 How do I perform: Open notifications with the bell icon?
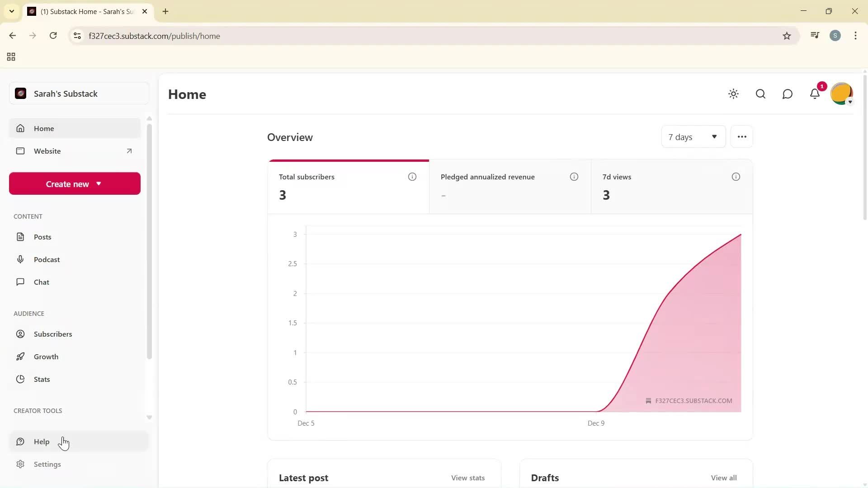pos(815,94)
